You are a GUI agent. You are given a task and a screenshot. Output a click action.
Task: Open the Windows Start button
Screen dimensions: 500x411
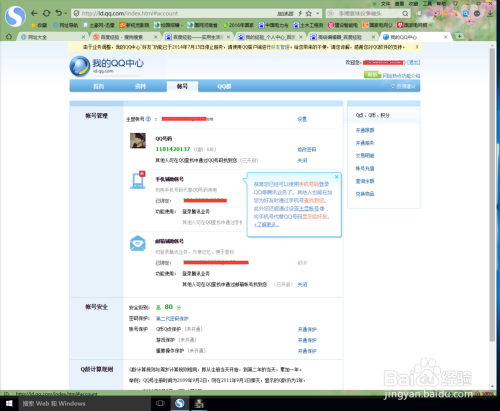[x=9, y=404]
